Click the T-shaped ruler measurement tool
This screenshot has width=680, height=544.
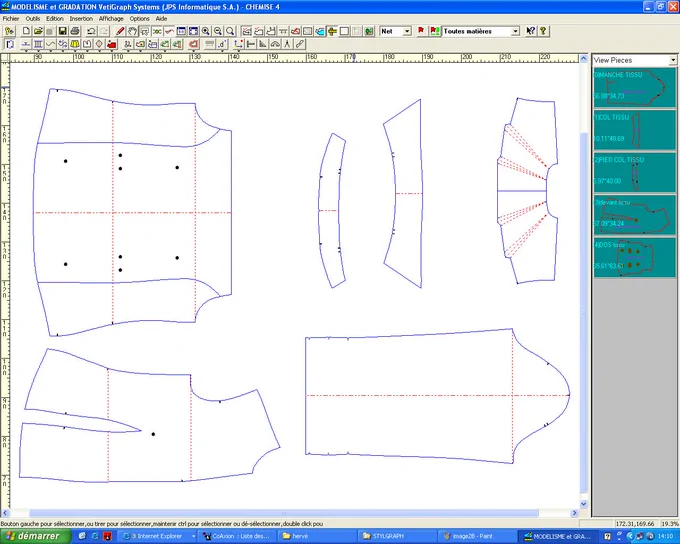(x=251, y=44)
